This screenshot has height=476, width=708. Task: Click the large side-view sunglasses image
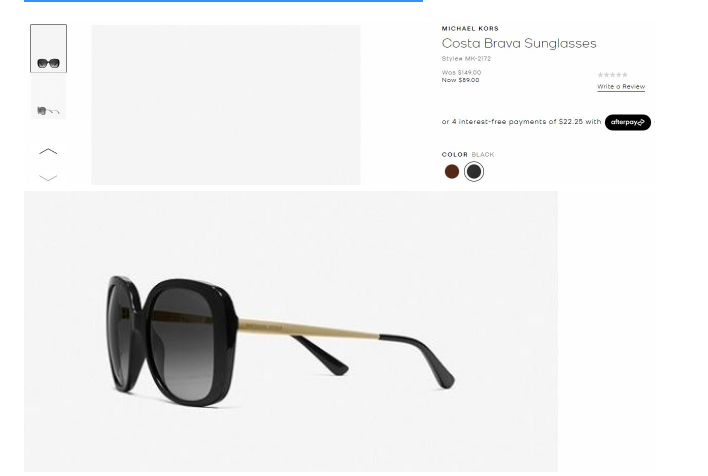[291, 331]
